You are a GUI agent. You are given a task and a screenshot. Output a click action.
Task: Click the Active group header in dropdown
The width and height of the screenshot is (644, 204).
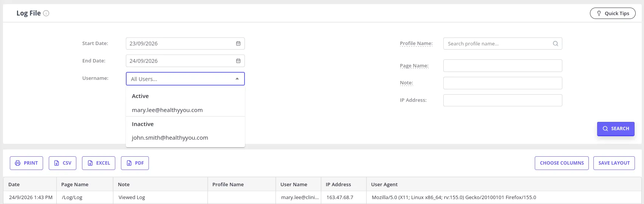coord(140,96)
